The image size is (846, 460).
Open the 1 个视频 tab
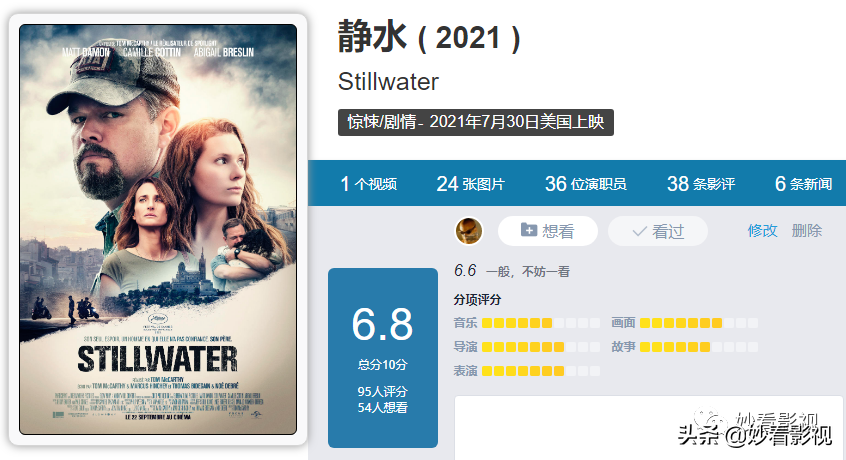point(369,184)
